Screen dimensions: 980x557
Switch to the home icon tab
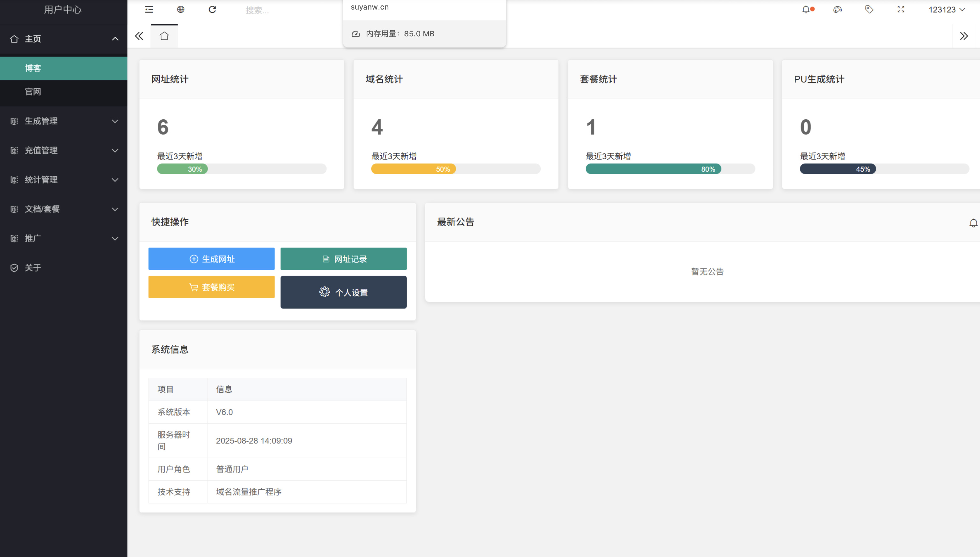click(165, 36)
